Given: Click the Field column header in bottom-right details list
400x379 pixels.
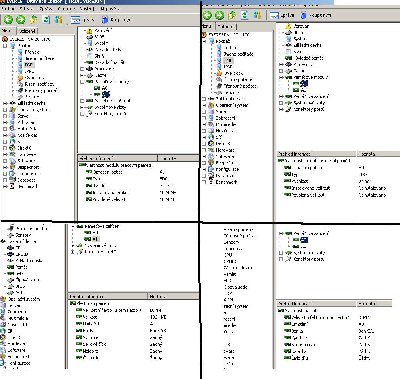Looking at the screenshot, I should pyautogui.click(x=316, y=304).
